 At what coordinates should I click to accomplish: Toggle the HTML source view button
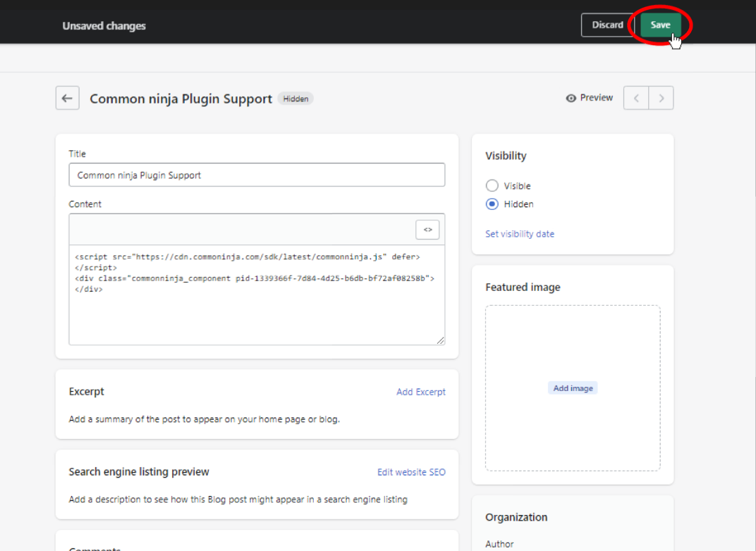pos(427,230)
